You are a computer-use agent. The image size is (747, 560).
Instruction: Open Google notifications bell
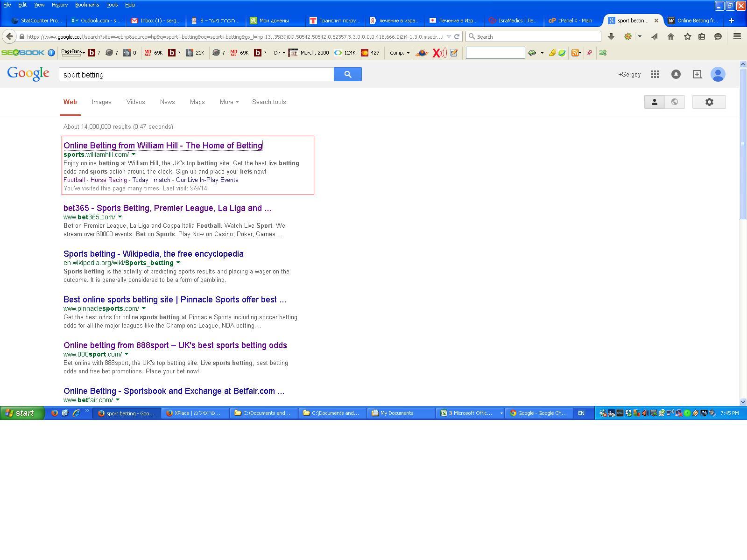(x=676, y=74)
